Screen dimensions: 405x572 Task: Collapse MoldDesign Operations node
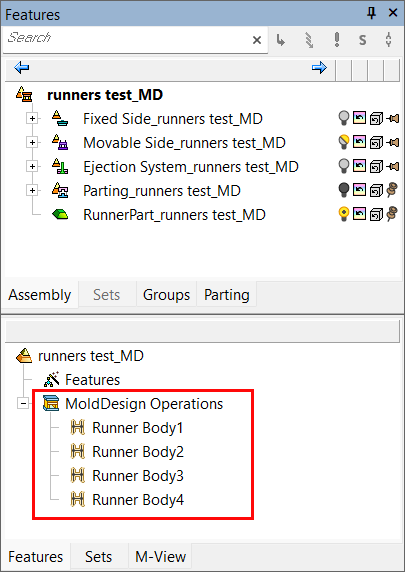click(x=23, y=403)
